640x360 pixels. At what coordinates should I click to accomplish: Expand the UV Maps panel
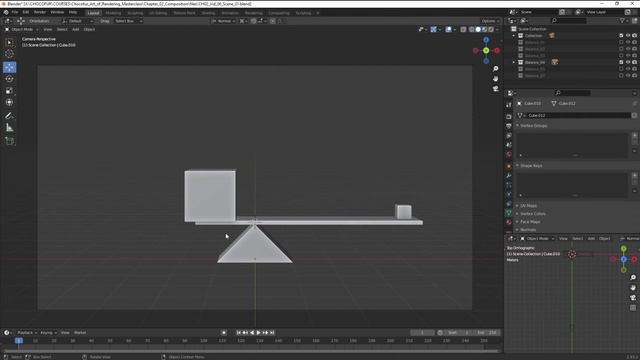point(529,206)
